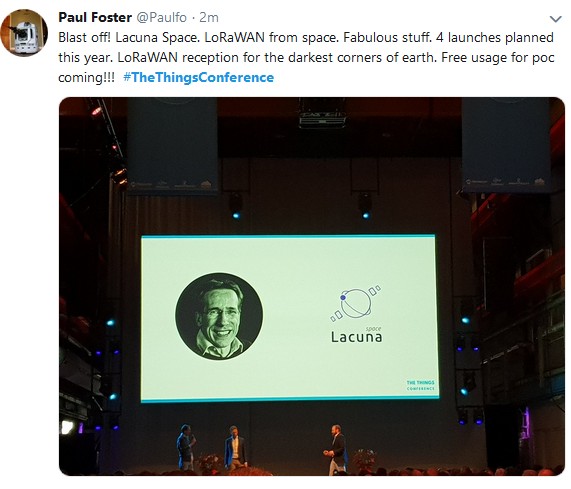Click the Lacuna wordmark on the slide
Screen dimensions: 571x489
click(x=357, y=336)
